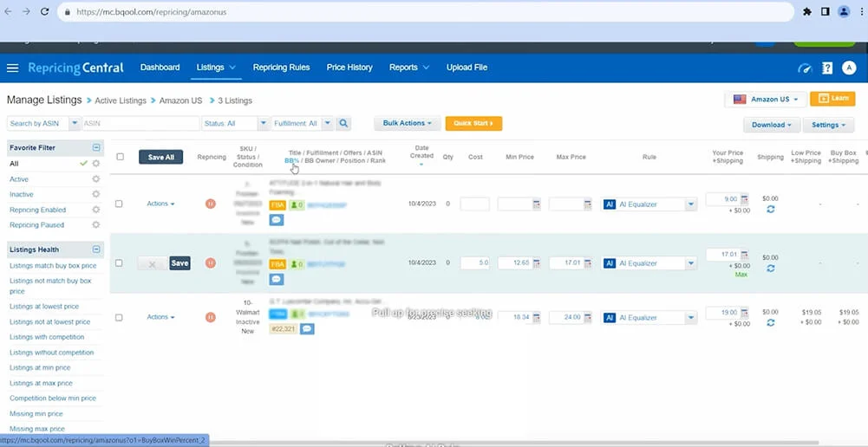Check the first listing's row checkbox

(119, 204)
